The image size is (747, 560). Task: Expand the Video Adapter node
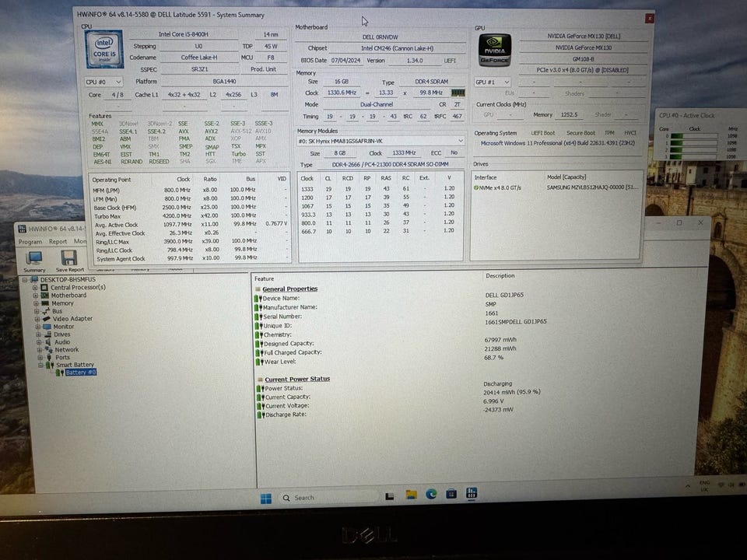[37, 319]
